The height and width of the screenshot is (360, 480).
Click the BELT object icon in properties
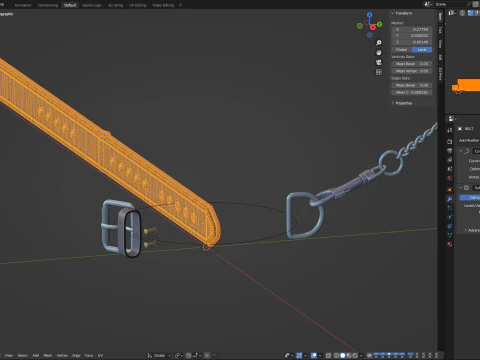pos(460,129)
